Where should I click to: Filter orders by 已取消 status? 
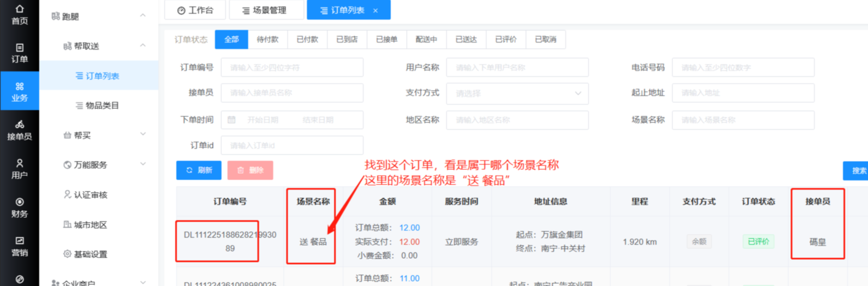545,39
